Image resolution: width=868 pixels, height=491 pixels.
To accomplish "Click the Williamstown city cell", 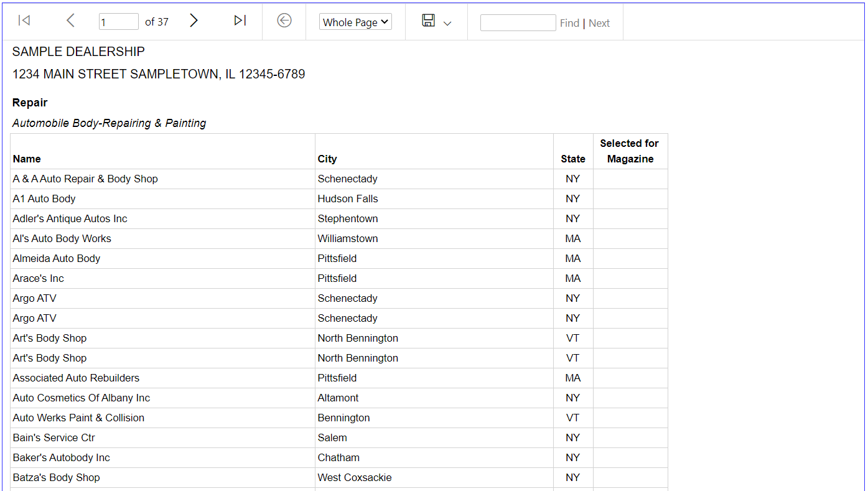I will tap(348, 238).
